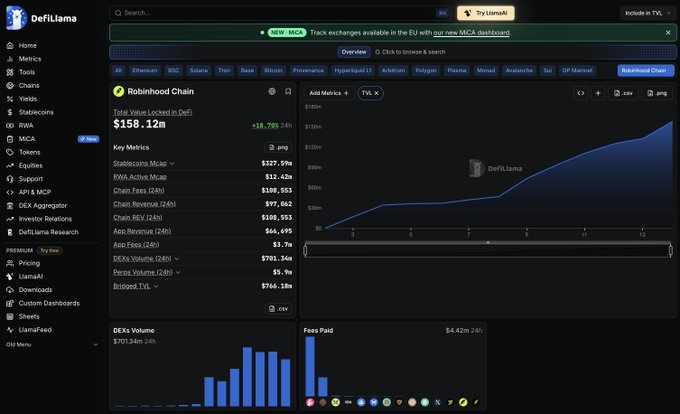Select the Ethereum chain chip
Screen dimensions: 680x414
(x=145, y=70)
